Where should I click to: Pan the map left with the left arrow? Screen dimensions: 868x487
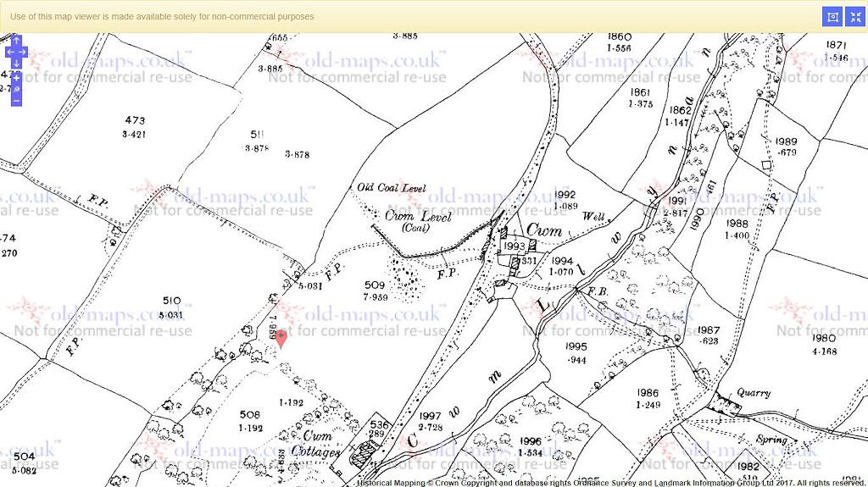(x=10, y=52)
